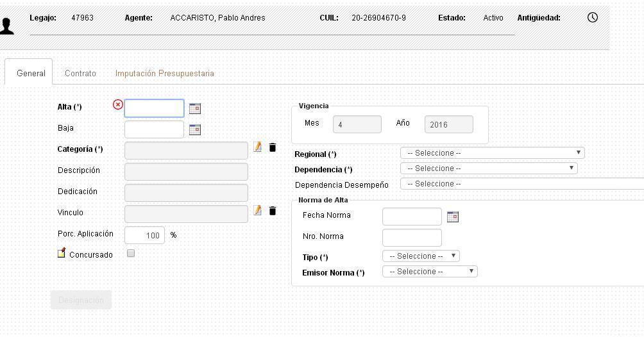Click the red error icon beside Alta
The height and width of the screenshot is (337, 644).
[117, 104]
